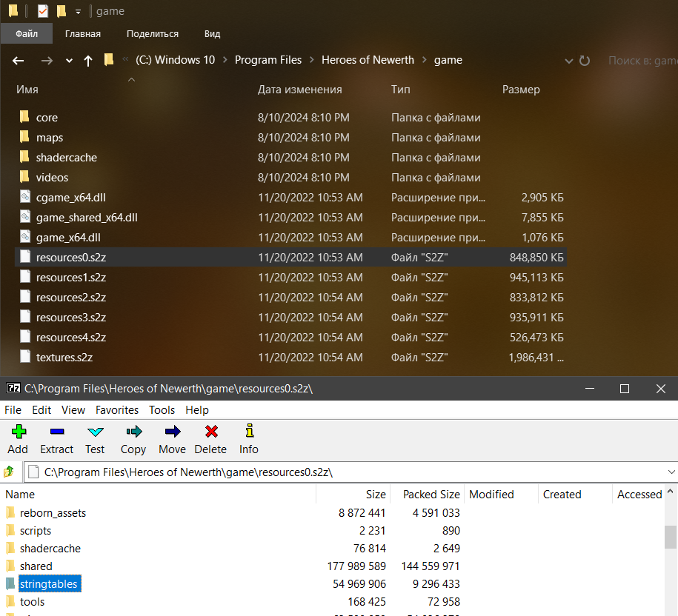Open the 7-Zip Favorites menu
Image resolution: width=678 pixels, height=616 pixels.
click(x=117, y=410)
